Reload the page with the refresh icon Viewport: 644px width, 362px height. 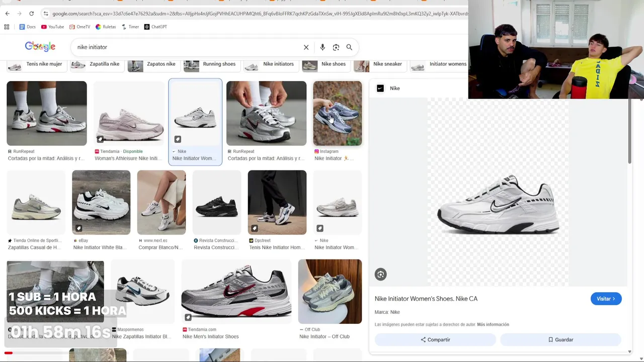click(31, 14)
